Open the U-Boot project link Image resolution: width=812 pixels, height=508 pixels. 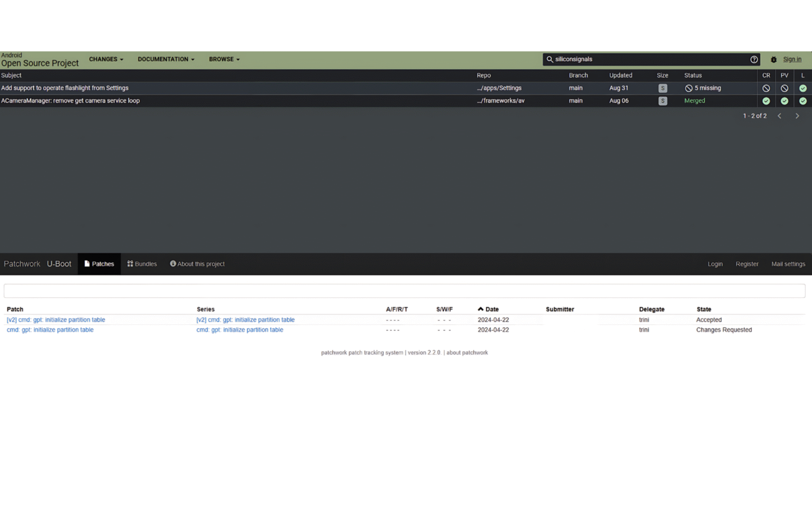59,264
